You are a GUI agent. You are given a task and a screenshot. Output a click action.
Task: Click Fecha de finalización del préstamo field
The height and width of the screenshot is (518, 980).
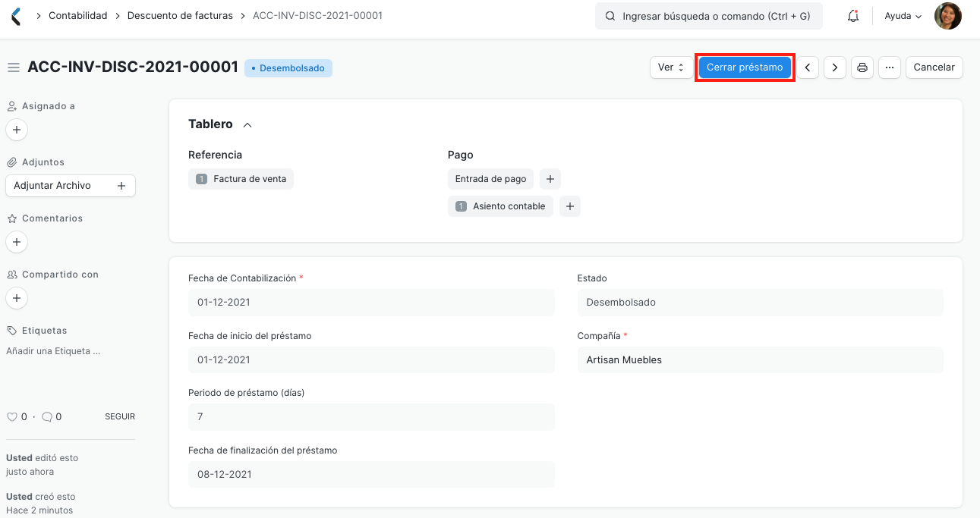tap(371, 474)
